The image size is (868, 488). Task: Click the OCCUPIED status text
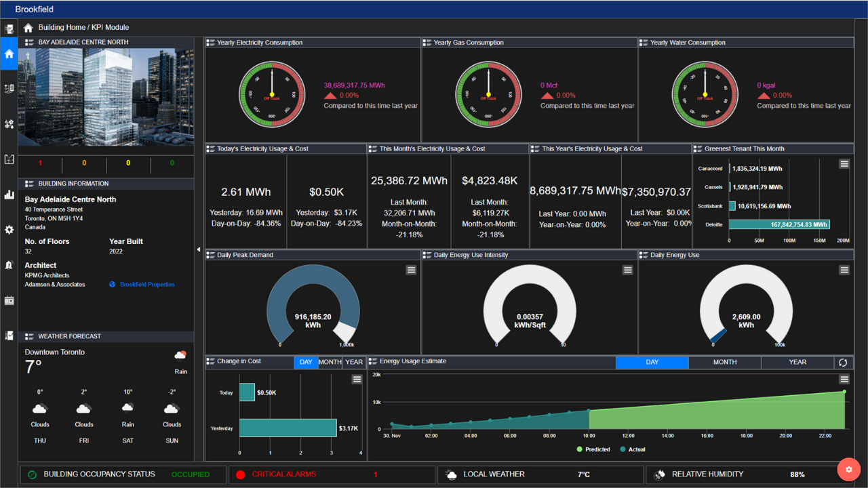point(191,474)
